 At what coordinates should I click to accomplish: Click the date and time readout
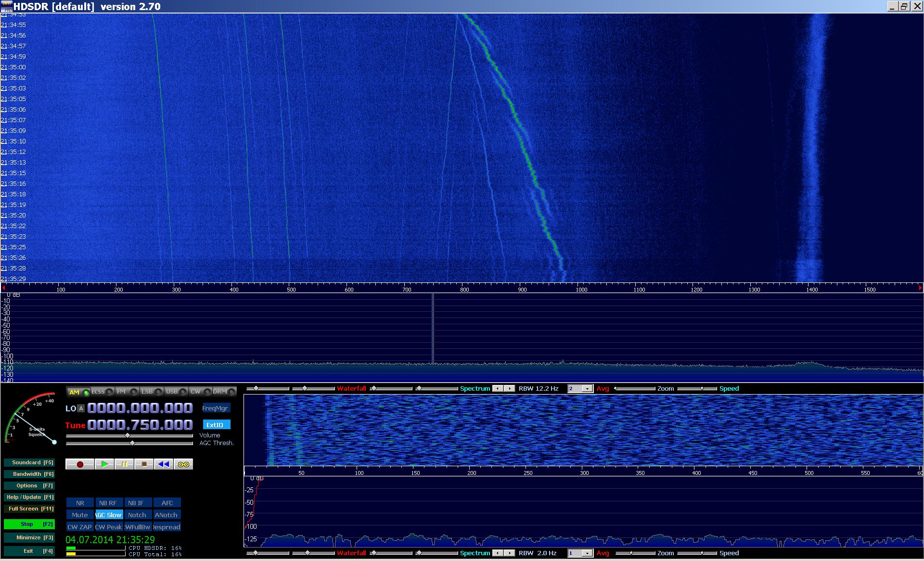pos(110,540)
